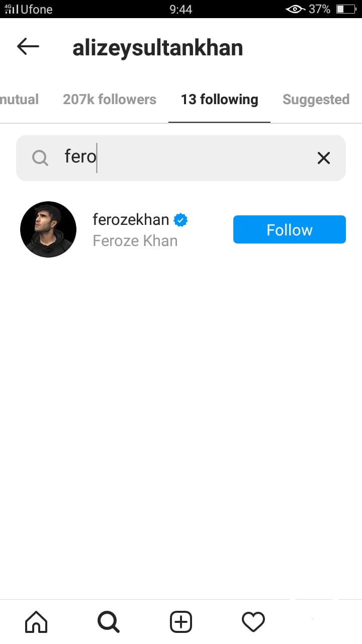Switch to the 207k followers tab
This screenshot has width=362, height=644.
pos(110,100)
